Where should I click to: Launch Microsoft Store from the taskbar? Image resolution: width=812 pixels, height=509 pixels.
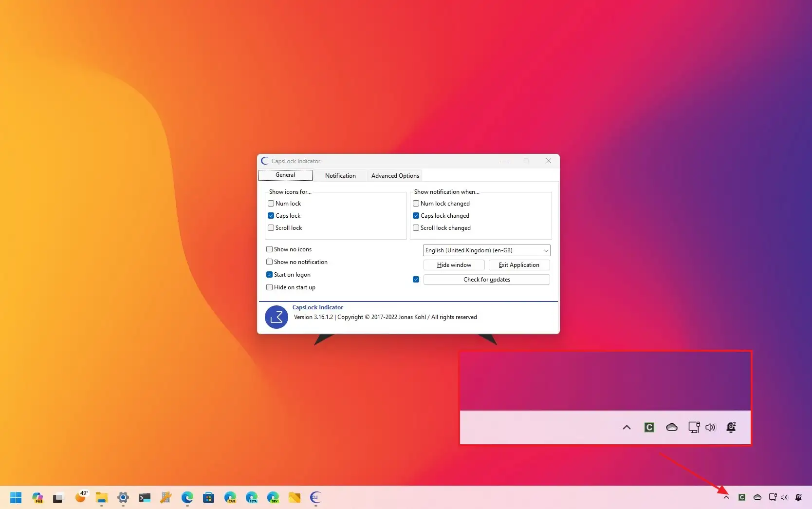click(x=208, y=497)
